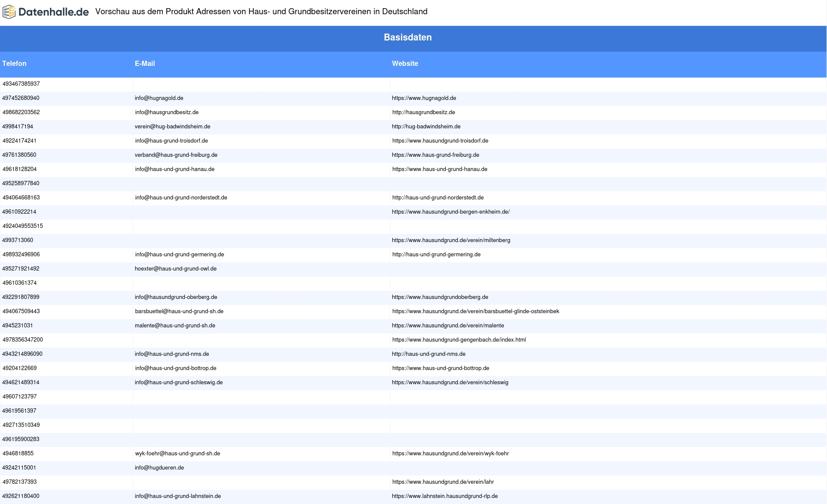Click website https://www.hausundgrundoberberg.de
The height and width of the screenshot is (504, 827).
[440, 297]
